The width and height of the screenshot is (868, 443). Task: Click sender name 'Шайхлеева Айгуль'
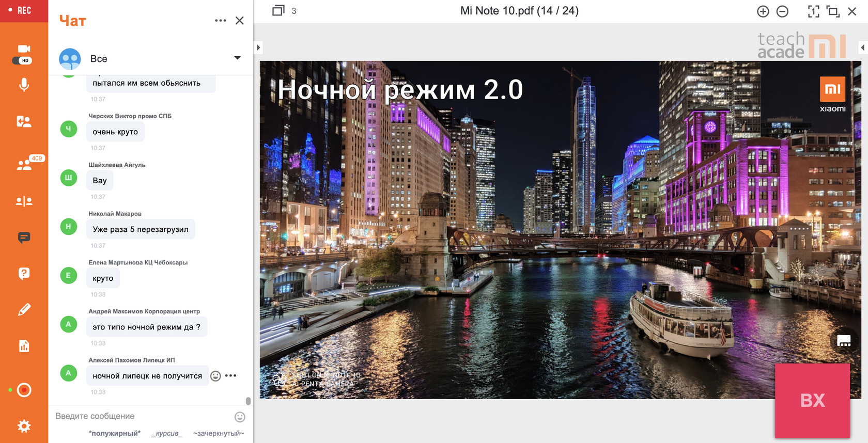pos(117,165)
